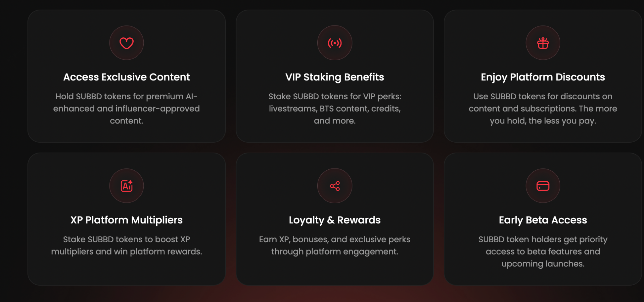
Task: Click the 'SUBBD token holders get priority' text
Action: pyautogui.click(x=543, y=251)
